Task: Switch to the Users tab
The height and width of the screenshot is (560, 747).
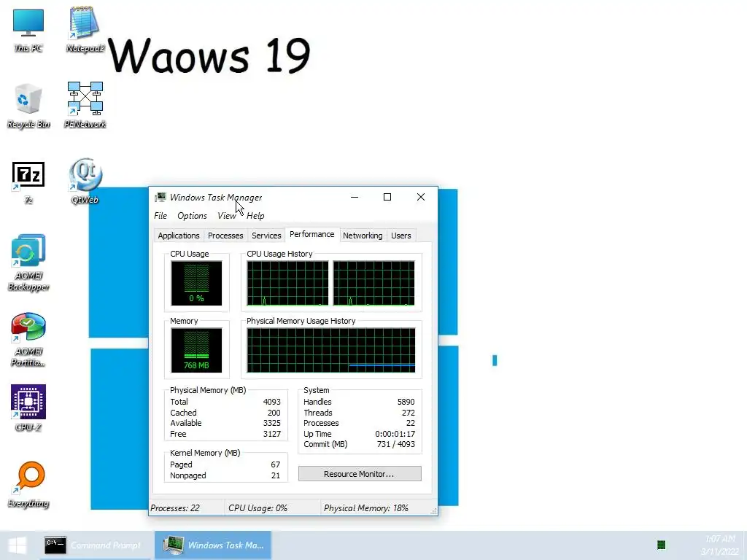Action: pos(401,236)
